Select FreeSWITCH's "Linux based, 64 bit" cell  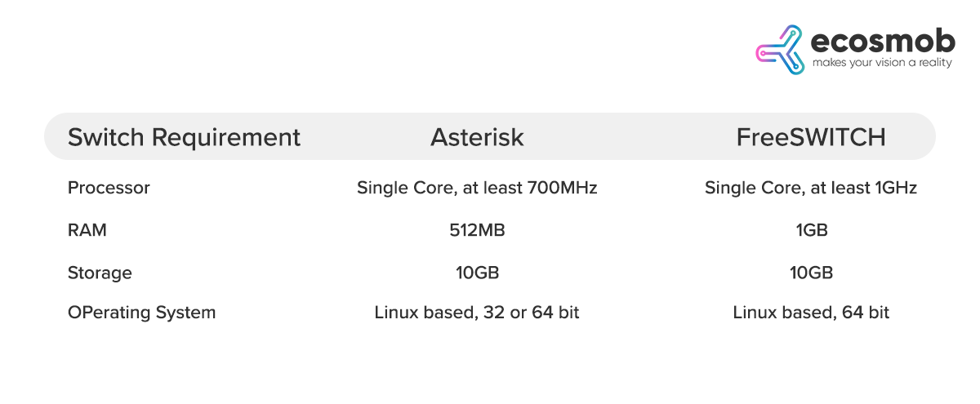(x=810, y=313)
